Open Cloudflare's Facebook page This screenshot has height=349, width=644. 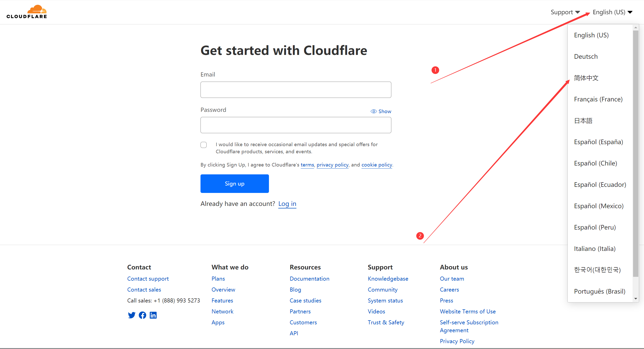point(142,315)
